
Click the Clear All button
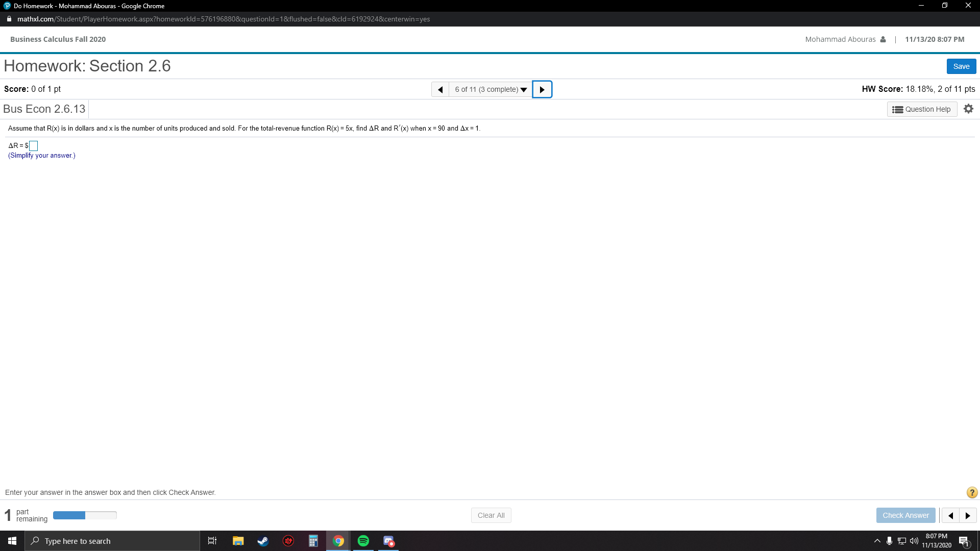click(x=491, y=515)
